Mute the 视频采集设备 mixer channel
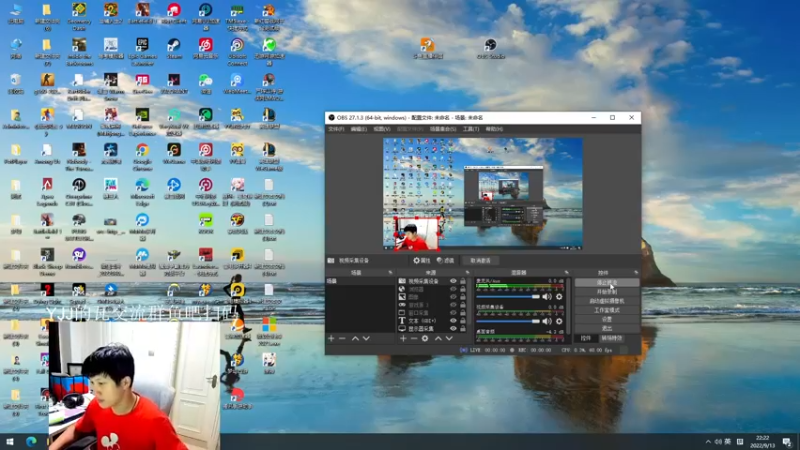 pyautogui.click(x=547, y=321)
